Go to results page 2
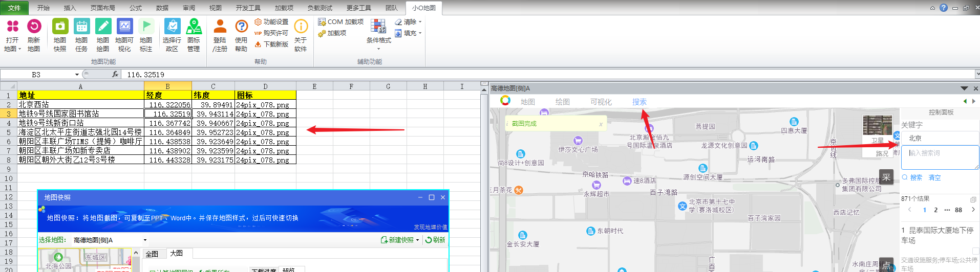 pyautogui.click(x=936, y=210)
